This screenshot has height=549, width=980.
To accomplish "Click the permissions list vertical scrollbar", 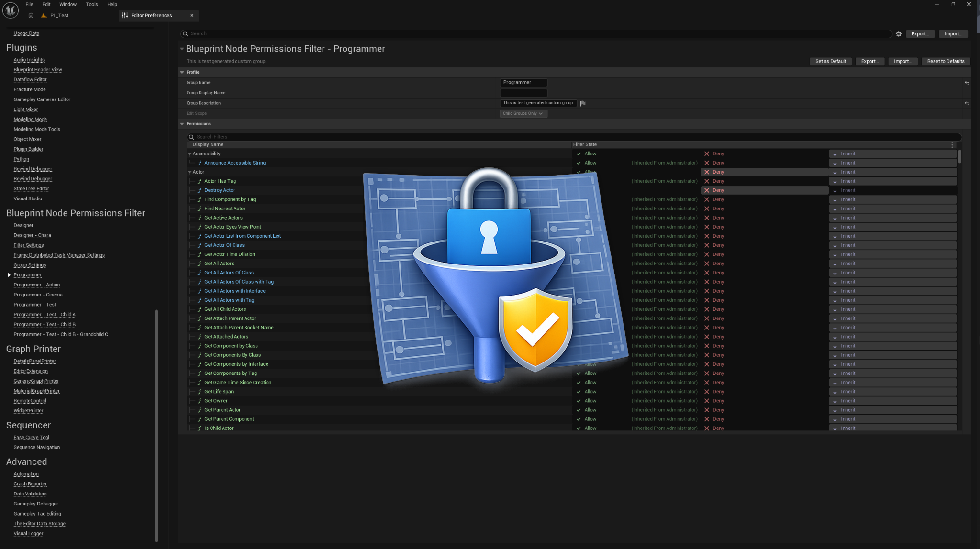I will pos(959,156).
